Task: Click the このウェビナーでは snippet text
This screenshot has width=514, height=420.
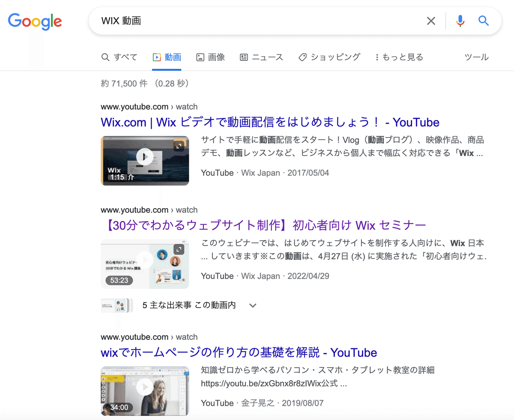Action: click(x=344, y=250)
